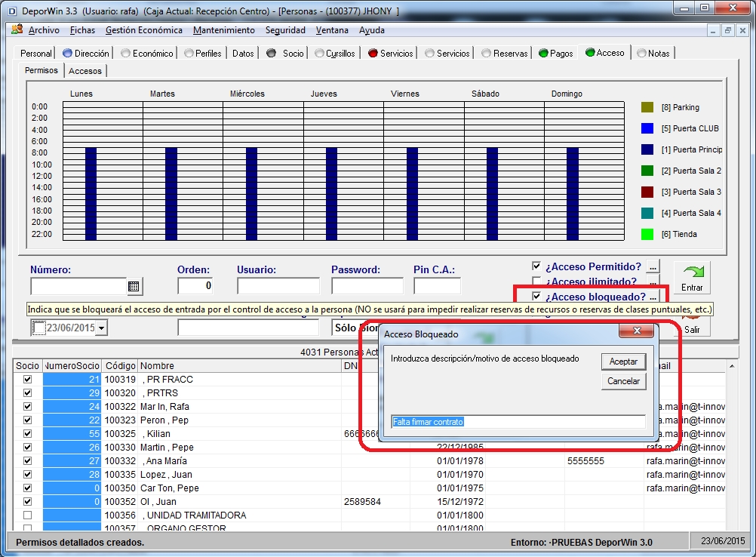Toggle the checkbox beside date 23/06/2015
The width and height of the screenshot is (756, 557).
click(x=38, y=328)
